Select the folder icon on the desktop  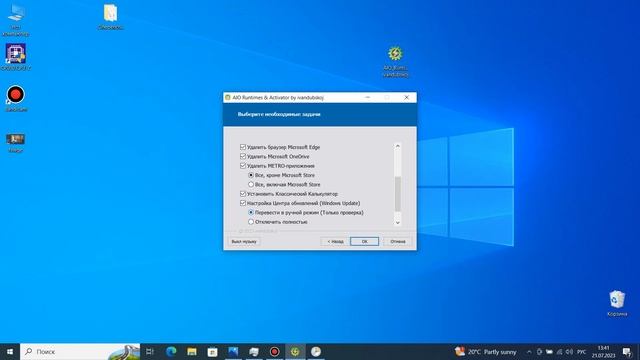point(111,17)
